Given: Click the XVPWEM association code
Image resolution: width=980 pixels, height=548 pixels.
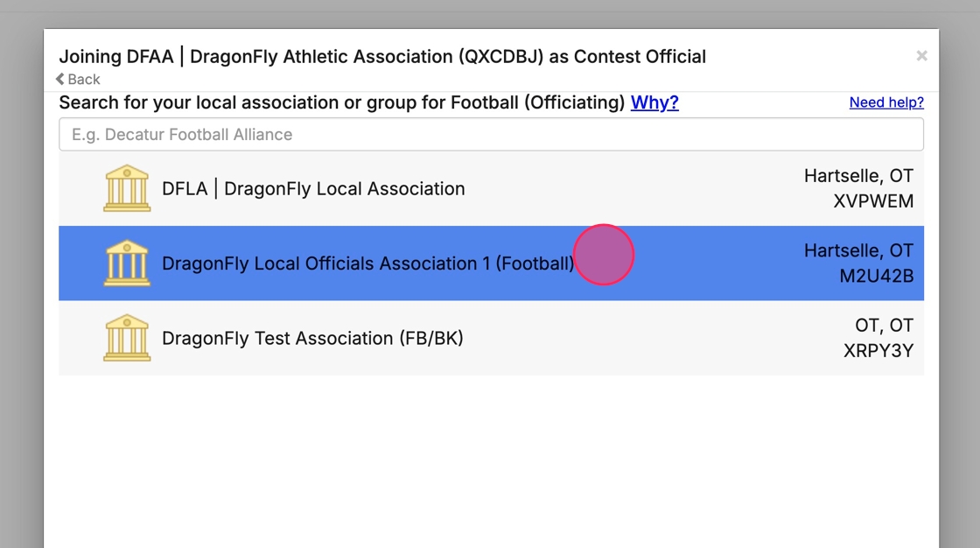Looking at the screenshot, I should tap(873, 201).
